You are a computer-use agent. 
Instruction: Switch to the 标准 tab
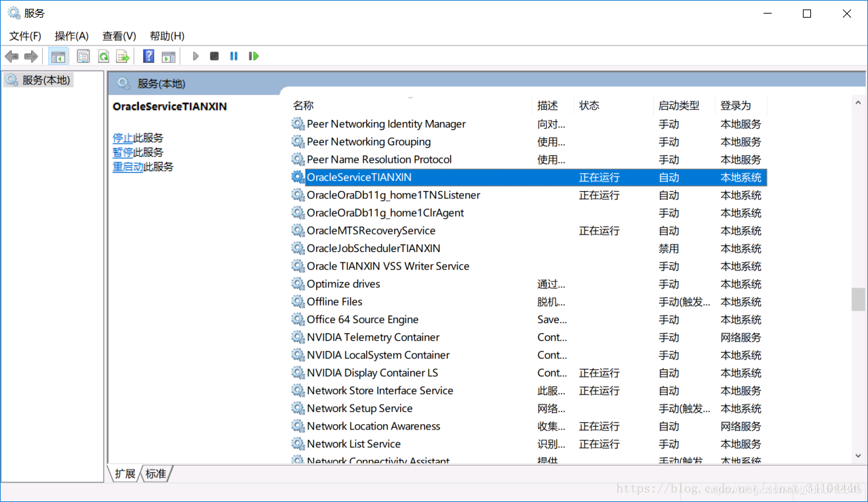[x=156, y=474]
